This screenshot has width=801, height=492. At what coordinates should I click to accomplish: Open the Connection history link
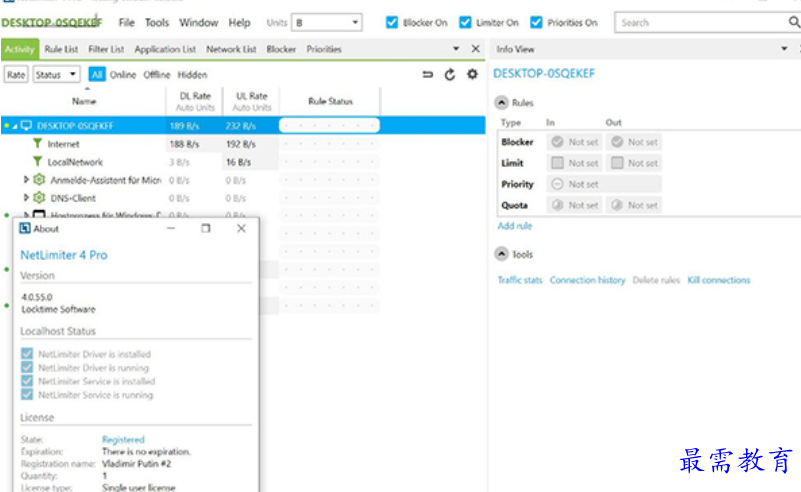(x=587, y=280)
